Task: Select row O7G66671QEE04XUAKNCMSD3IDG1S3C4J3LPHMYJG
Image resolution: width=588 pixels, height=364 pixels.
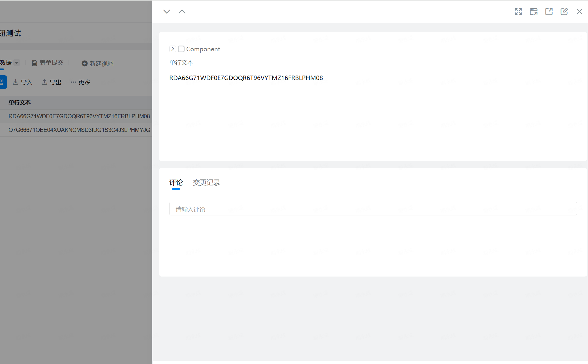Action: tap(79, 130)
